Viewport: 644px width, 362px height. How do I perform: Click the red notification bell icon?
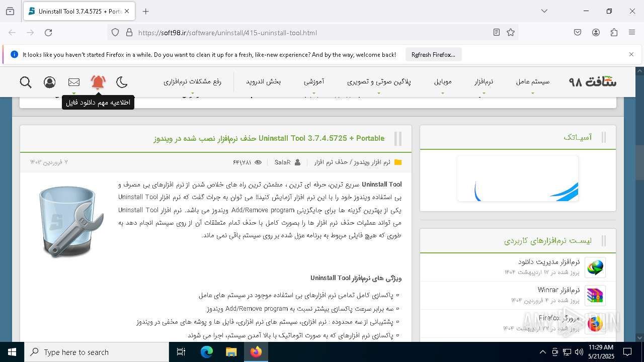point(98,82)
